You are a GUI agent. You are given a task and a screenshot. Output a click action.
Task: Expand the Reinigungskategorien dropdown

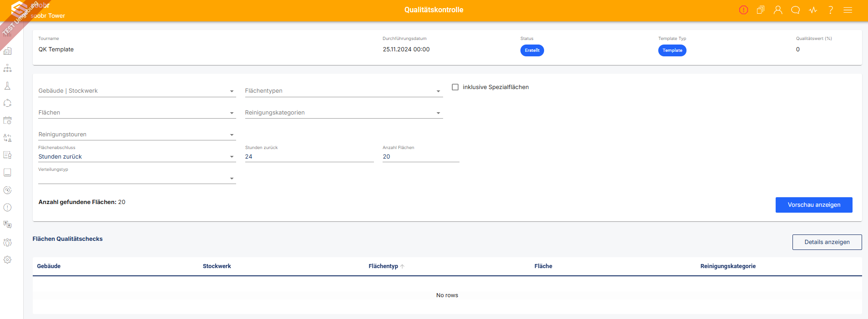click(x=343, y=113)
